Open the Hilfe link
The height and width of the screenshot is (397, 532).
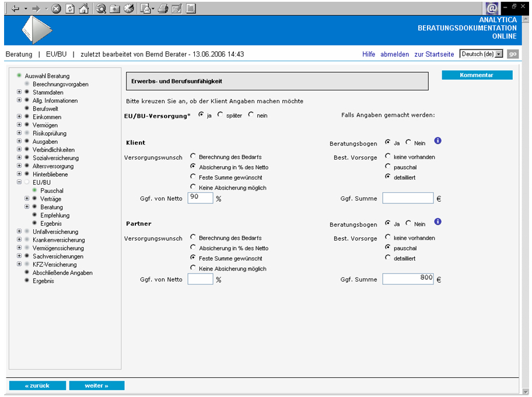(368, 54)
